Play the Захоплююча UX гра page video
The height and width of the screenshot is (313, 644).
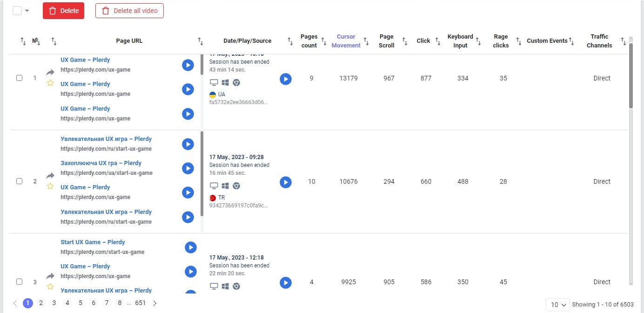coord(188,168)
